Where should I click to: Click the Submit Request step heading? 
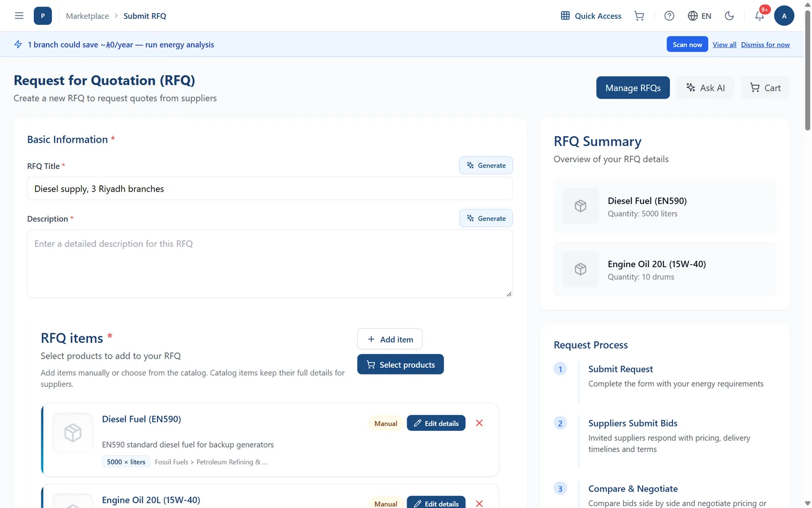click(x=620, y=369)
